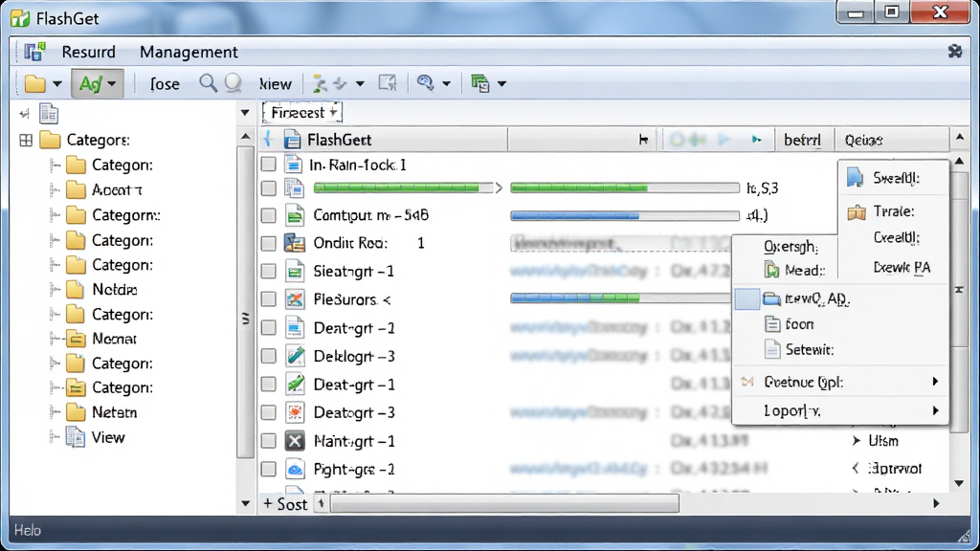The image size is (980, 551).
Task: Select the horizontal scrollbar of the download list
Action: pyautogui.click(x=505, y=503)
